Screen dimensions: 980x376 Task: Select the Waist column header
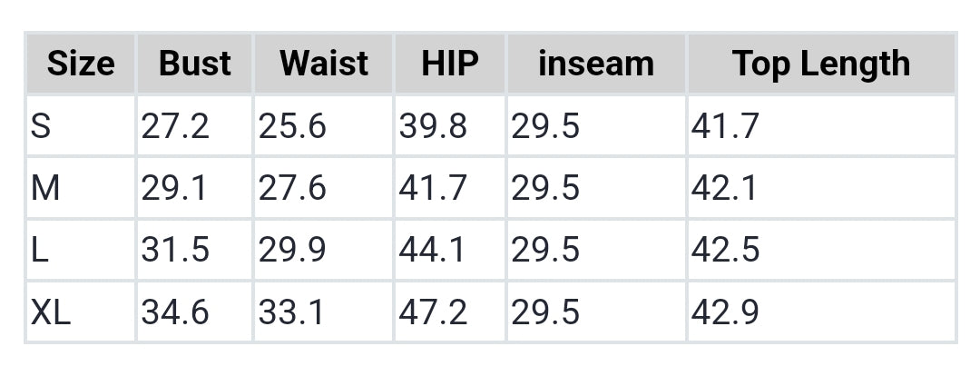324,64
